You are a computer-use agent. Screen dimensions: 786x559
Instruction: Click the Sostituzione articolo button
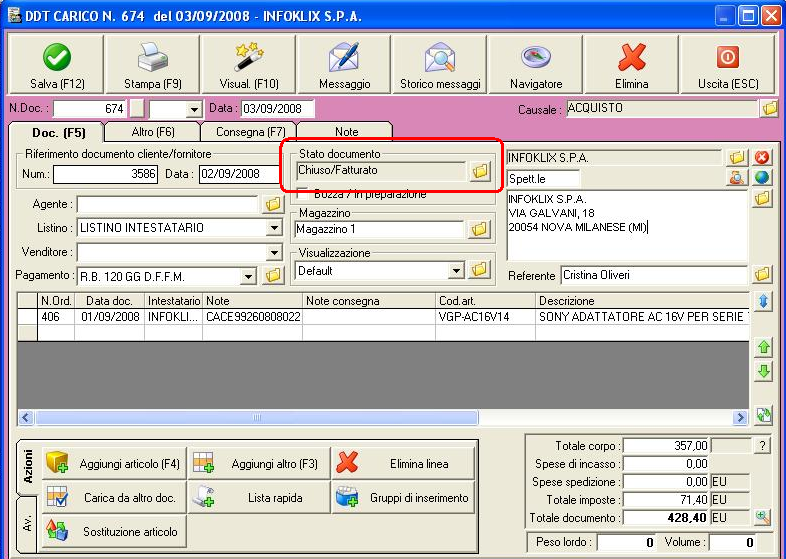click(x=114, y=531)
